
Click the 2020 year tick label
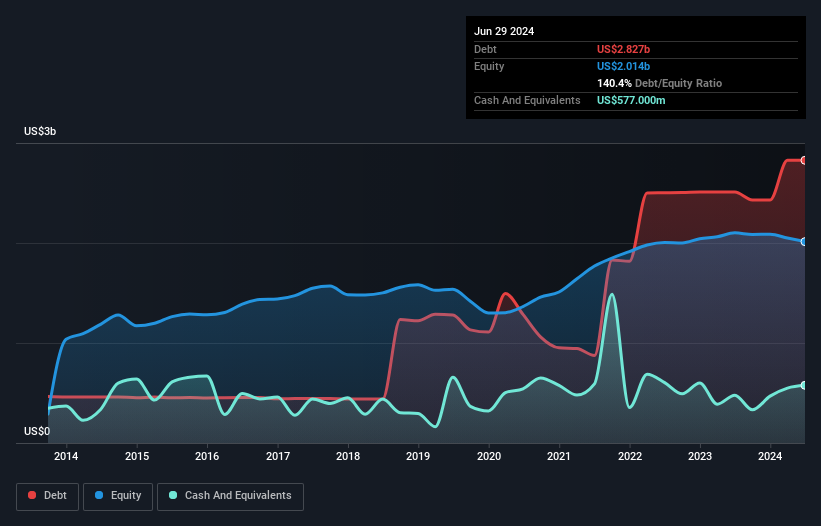(x=489, y=457)
